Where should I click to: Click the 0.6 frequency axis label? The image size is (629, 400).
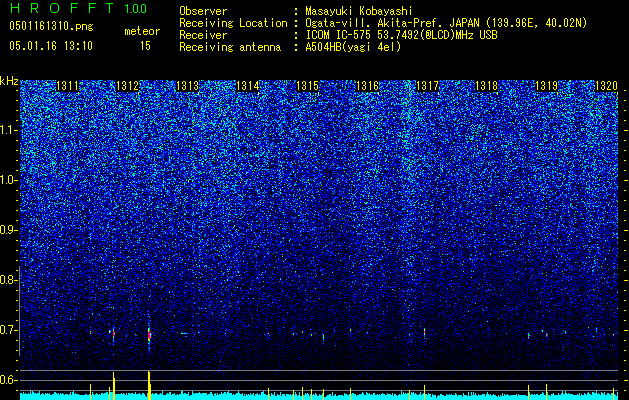[8, 380]
